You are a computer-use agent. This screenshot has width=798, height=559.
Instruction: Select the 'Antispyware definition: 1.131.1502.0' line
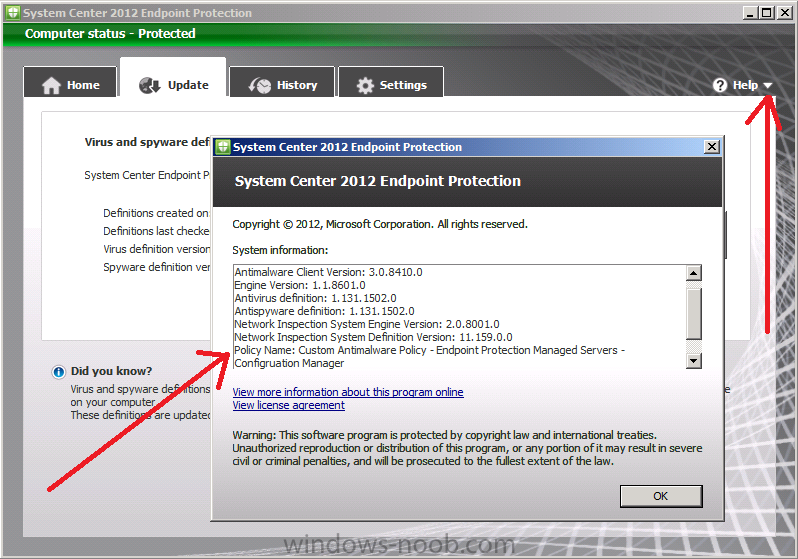pyautogui.click(x=324, y=311)
